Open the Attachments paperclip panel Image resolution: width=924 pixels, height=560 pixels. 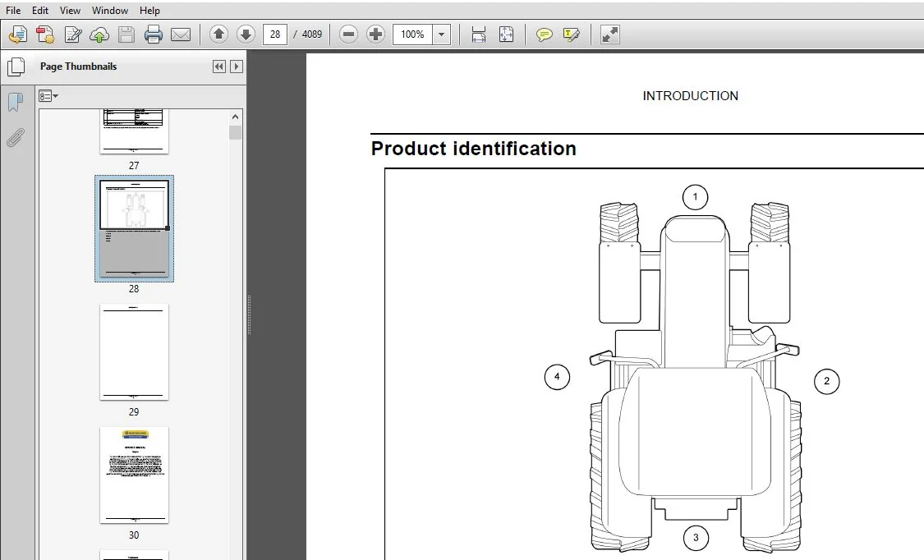[16, 138]
